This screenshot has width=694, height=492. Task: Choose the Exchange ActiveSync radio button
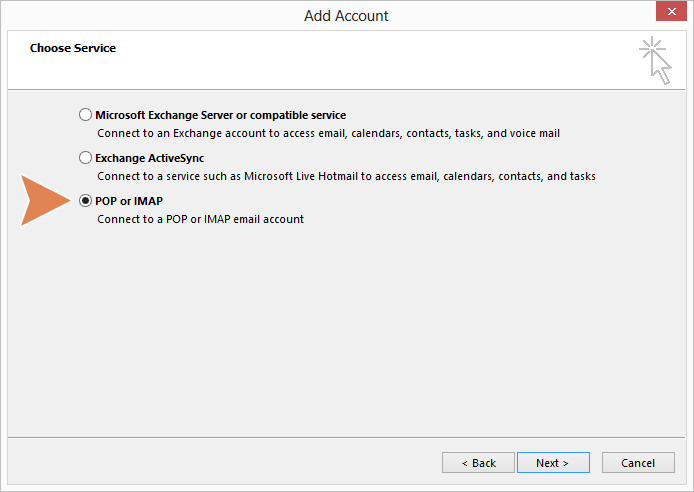tap(85, 158)
